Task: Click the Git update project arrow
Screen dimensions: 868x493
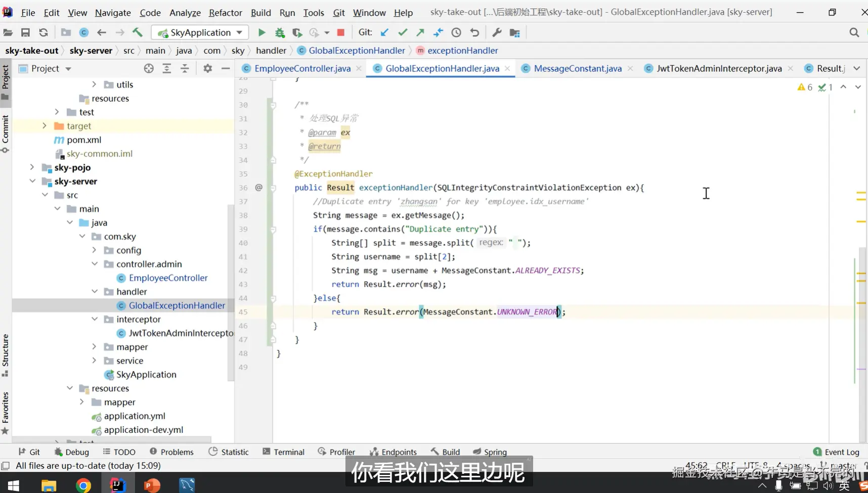Action: [x=384, y=33]
